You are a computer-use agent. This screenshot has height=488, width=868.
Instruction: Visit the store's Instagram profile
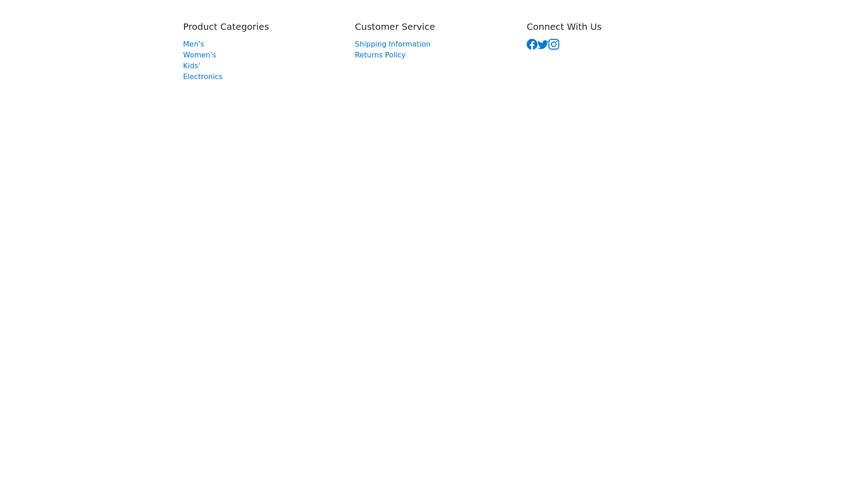point(554,44)
